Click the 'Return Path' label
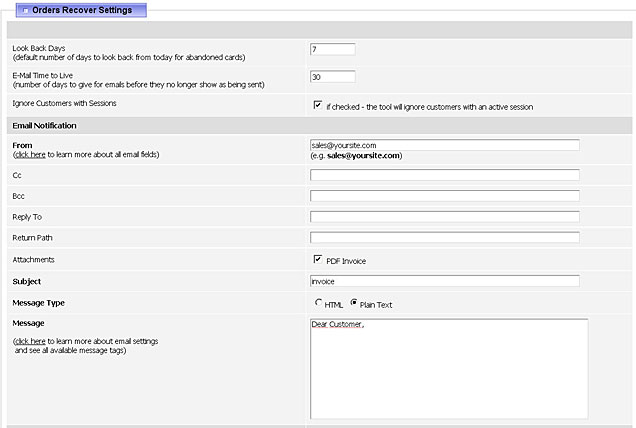636x428 pixels. coord(32,238)
